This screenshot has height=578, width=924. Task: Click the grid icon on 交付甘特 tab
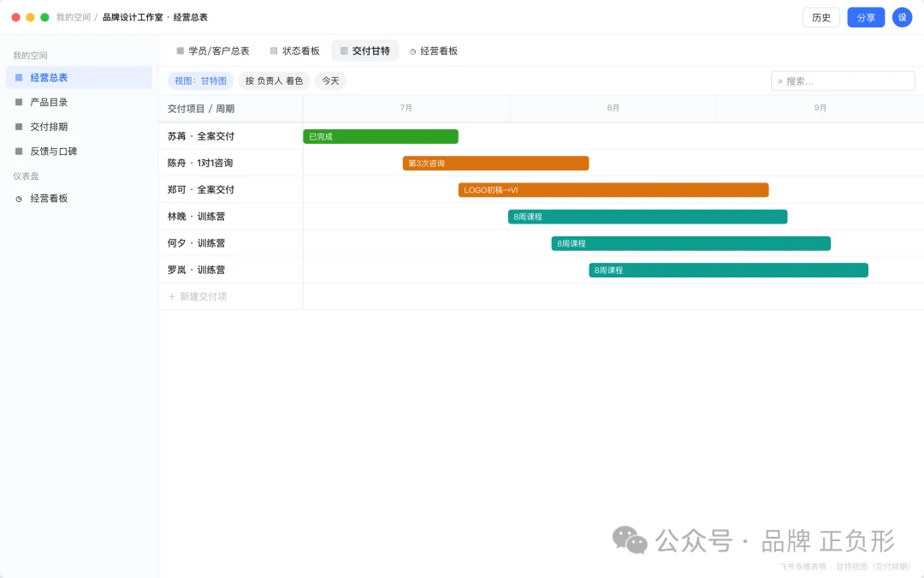pos(344,51)
